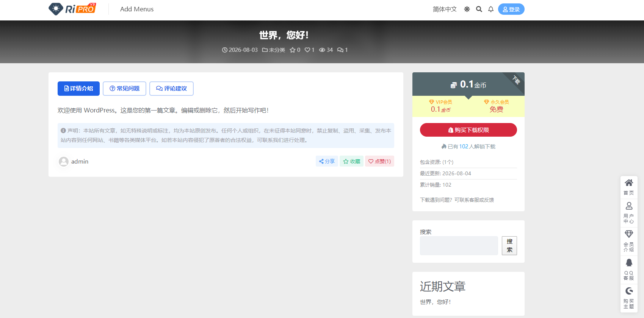Click the 收藏 favorite button
The width and height of the screenshot is (644, 318).
[x=352, y=161]
